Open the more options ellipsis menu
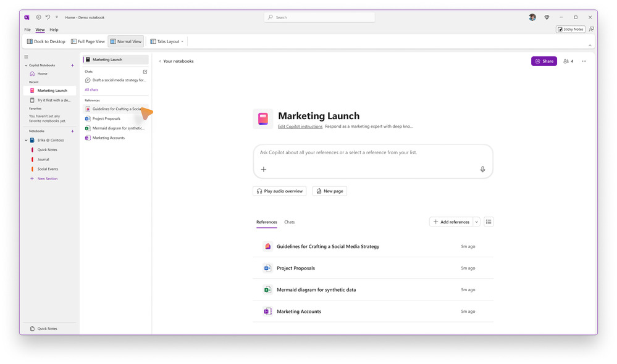Viewport: 617px width, 364px height. tap(584, 61)
